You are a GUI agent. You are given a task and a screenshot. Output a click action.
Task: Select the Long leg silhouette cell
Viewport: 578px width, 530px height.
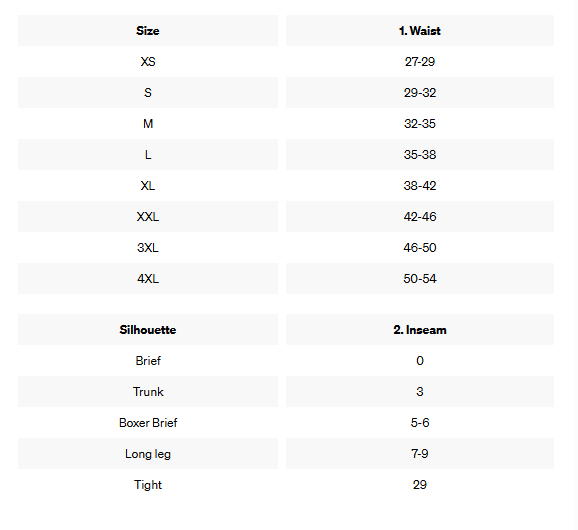coord(148,453)
